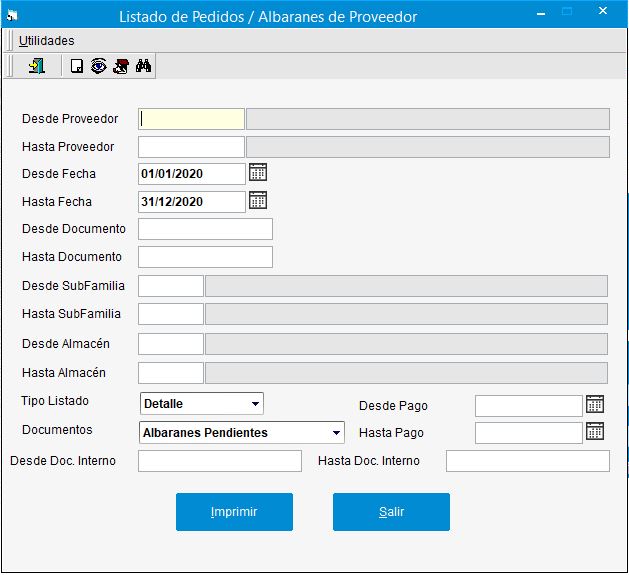Screen dimensions: 629x575
Task: Click the 'Desde Pago' label
Action: click(x=394, y=406)
